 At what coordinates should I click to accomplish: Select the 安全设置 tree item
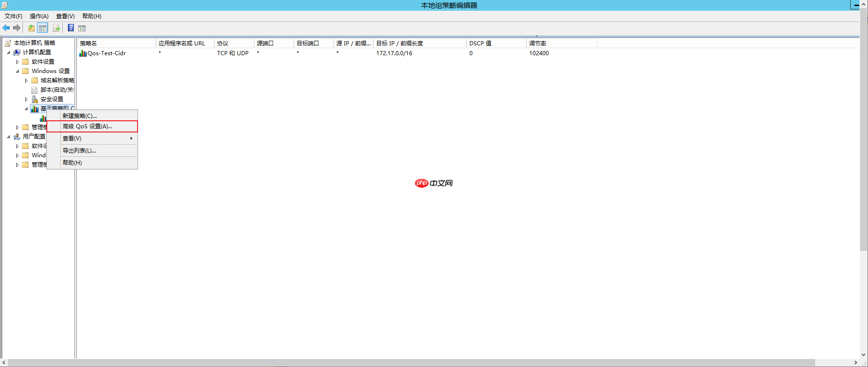(52, 99)
